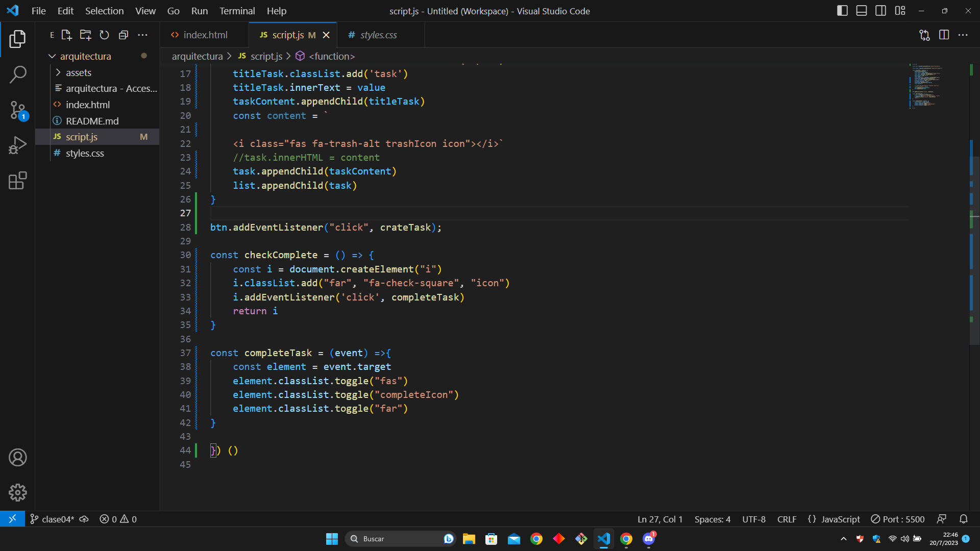Click the feedback person icon in status bar
This screenshot has width=980, height=551.
tap(942, 519)
